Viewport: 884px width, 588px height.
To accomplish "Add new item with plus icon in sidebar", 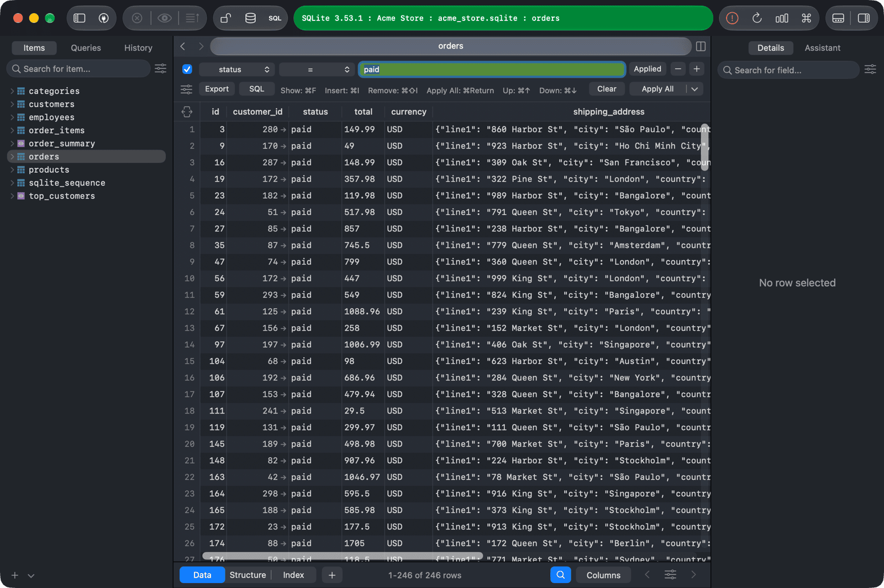I will click(15, 575).
